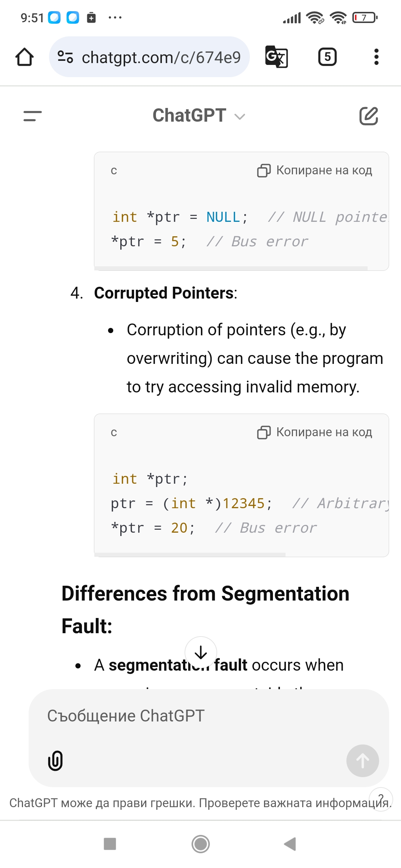Open the browser three-dot menu
The image size is (401, 868).
pos(376,57)
